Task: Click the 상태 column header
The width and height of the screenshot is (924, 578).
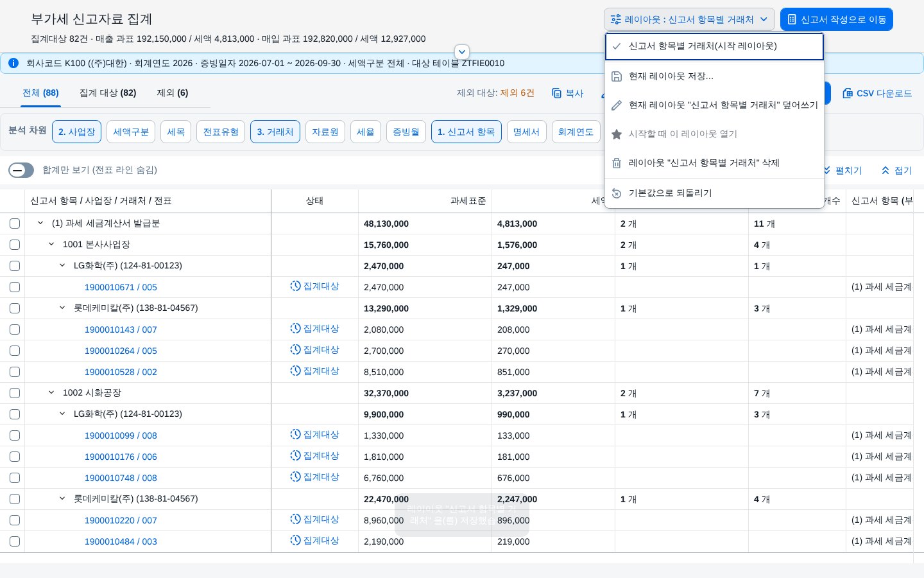Action: click(314, 201)
